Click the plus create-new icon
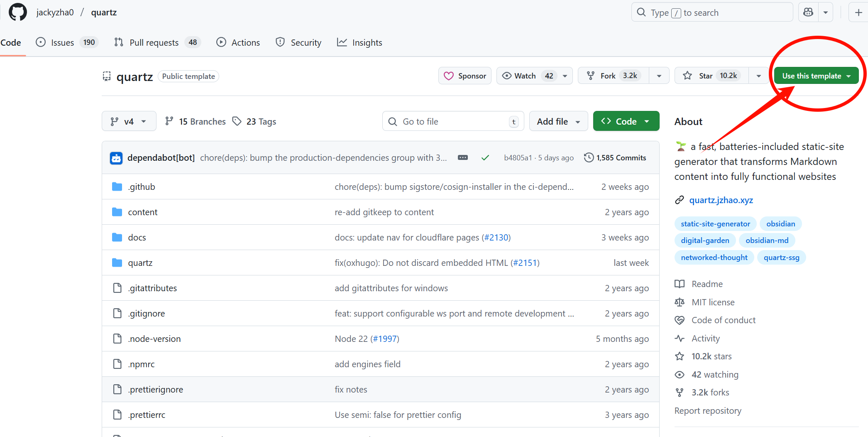Viewport: 868px width, 437px height. pyautogui.click(x=858, y=12)
